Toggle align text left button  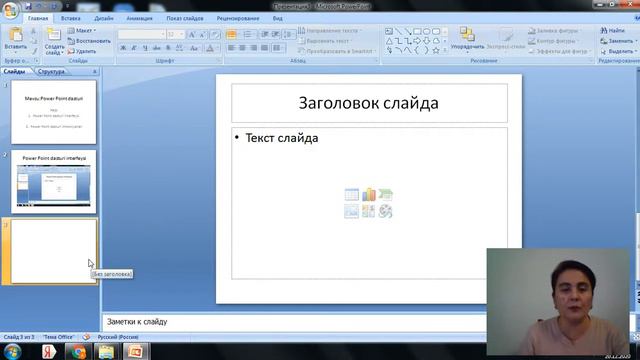point(231,48)
